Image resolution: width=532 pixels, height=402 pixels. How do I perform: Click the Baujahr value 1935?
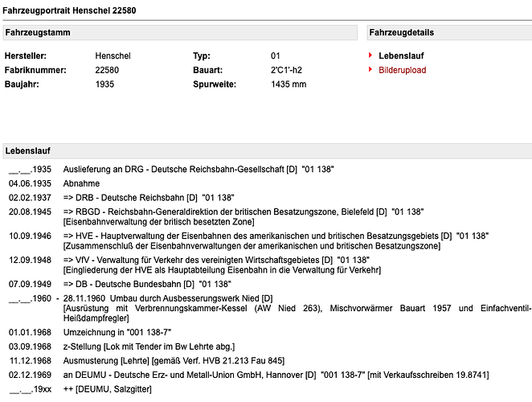(x=104, y=84)
